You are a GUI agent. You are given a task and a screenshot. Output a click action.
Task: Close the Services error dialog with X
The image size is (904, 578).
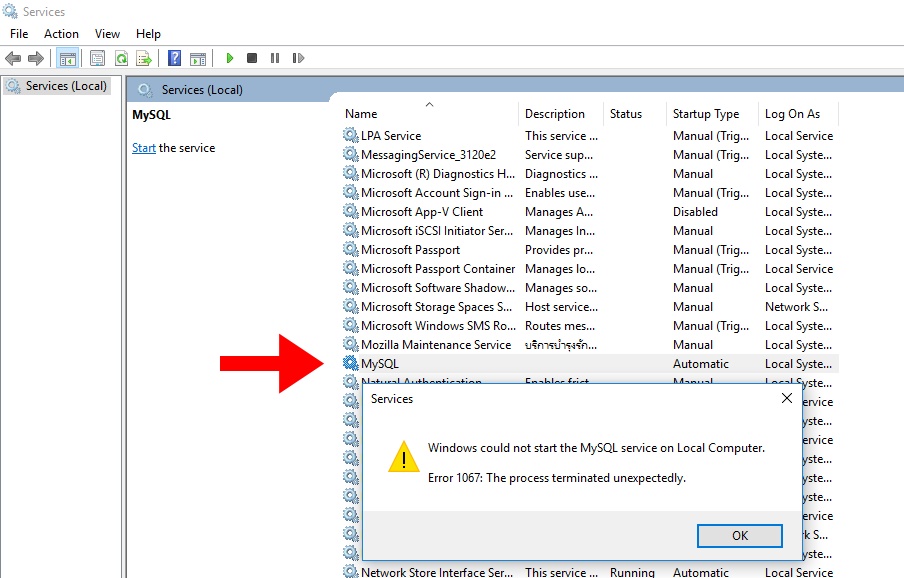pos(787,398)
